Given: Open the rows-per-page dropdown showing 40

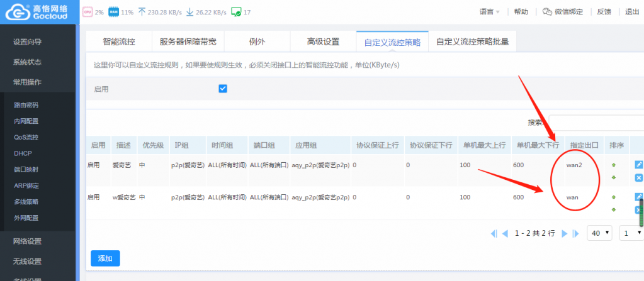Looking at the screenshot, I should click(599, 233).
